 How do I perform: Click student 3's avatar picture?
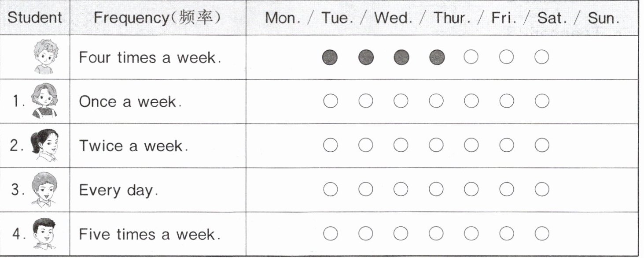tap(44, 190)
